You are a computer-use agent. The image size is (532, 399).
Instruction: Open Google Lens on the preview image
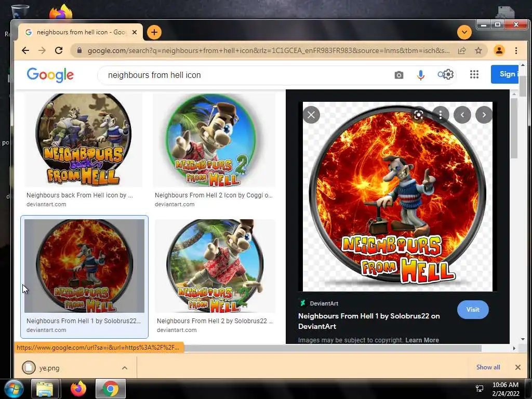(419, 115)
